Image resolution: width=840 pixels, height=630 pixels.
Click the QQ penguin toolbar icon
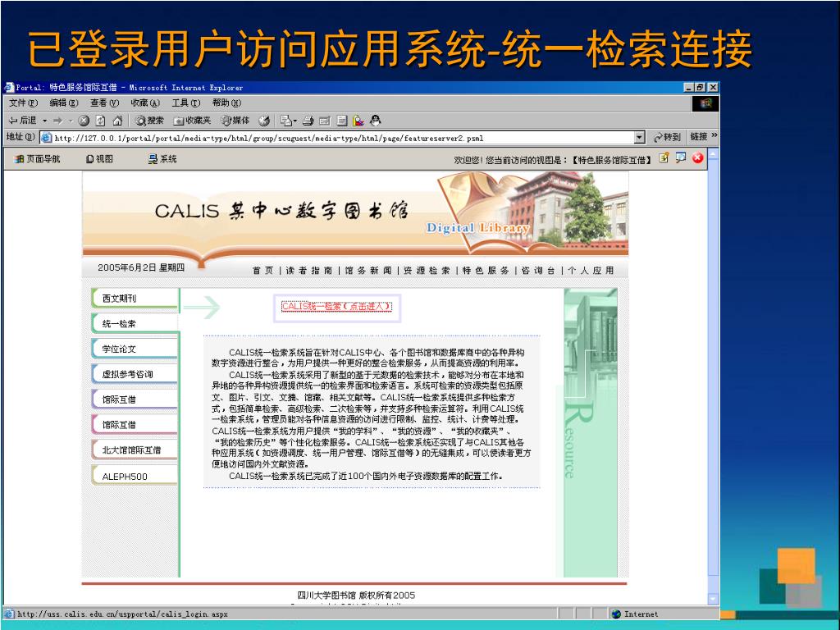[x=376, y=121]
